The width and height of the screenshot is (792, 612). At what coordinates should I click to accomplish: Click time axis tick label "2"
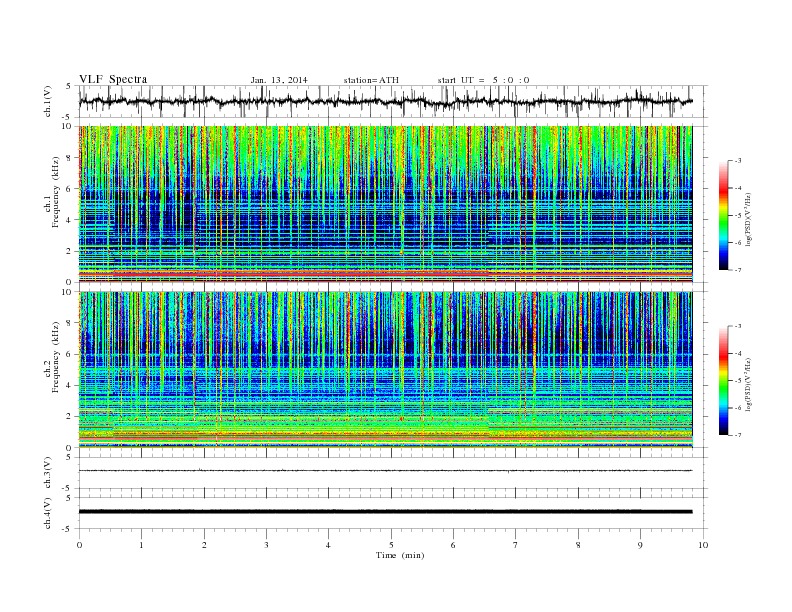[x=204, y=545]
